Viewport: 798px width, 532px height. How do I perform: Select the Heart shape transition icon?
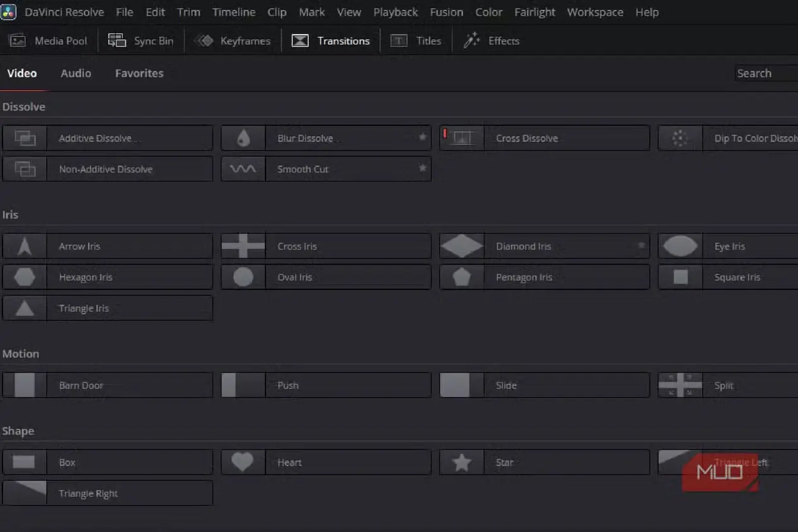(243, 462)
